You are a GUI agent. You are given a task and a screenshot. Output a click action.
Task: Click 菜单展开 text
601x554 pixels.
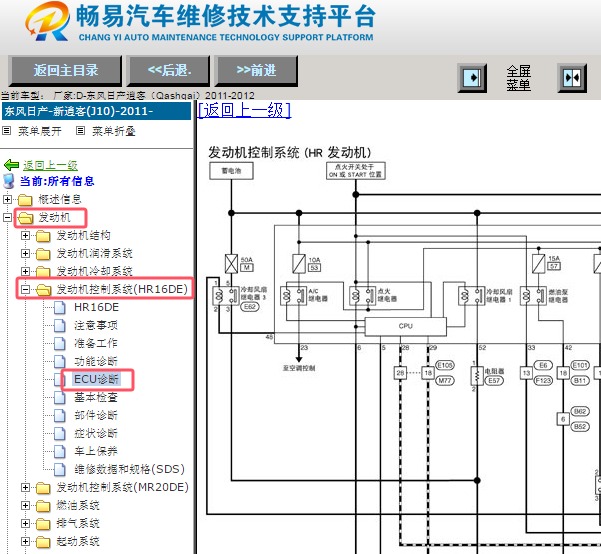click(40, 131)
